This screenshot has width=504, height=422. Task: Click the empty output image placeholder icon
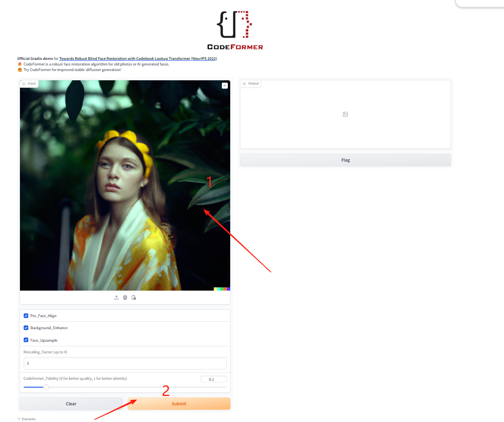[345, 114]
